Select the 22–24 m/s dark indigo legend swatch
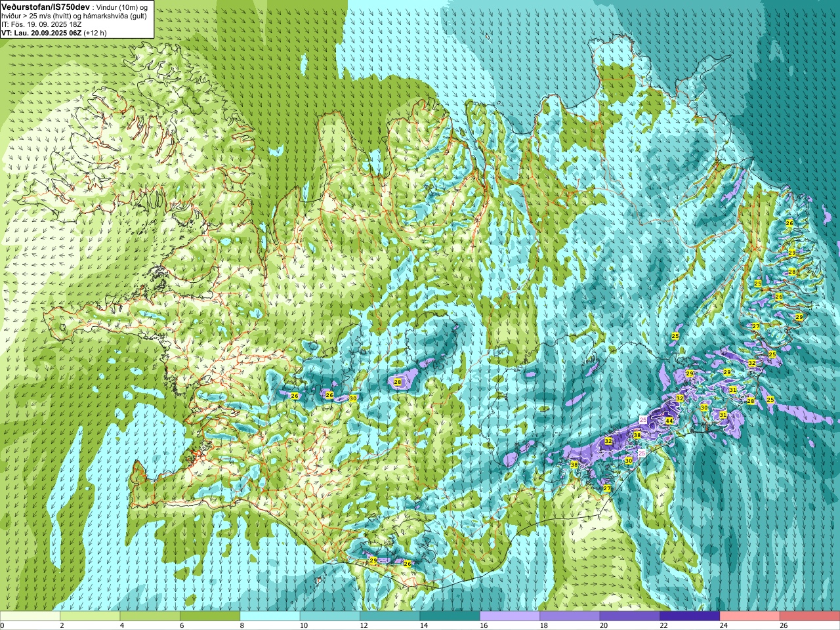840x630 pixels. click(x=690, y=616)
